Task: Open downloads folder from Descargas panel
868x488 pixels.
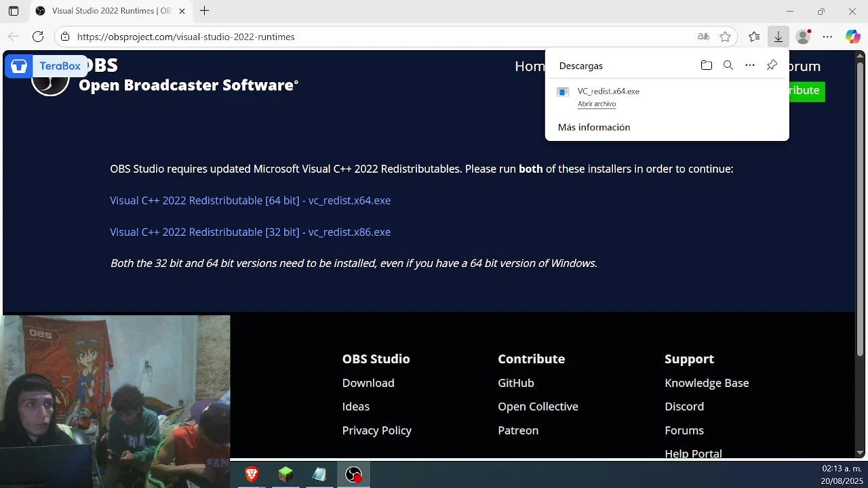Action: (x=706, y=65)
